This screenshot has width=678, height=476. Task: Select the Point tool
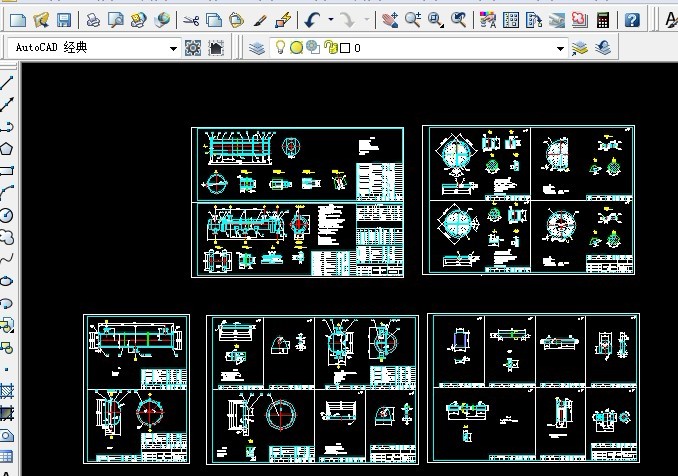6,370
